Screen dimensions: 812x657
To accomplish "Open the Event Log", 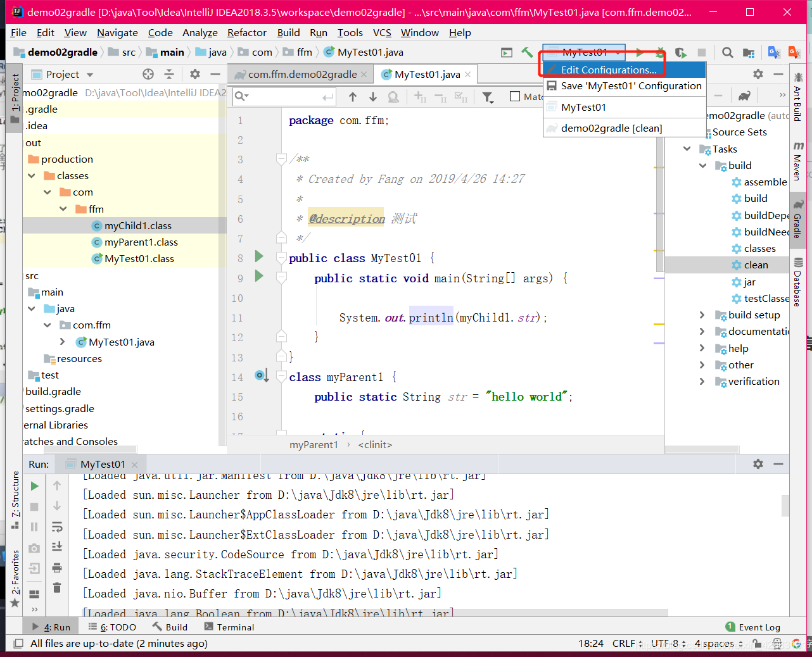I will [x=752, y=627].
